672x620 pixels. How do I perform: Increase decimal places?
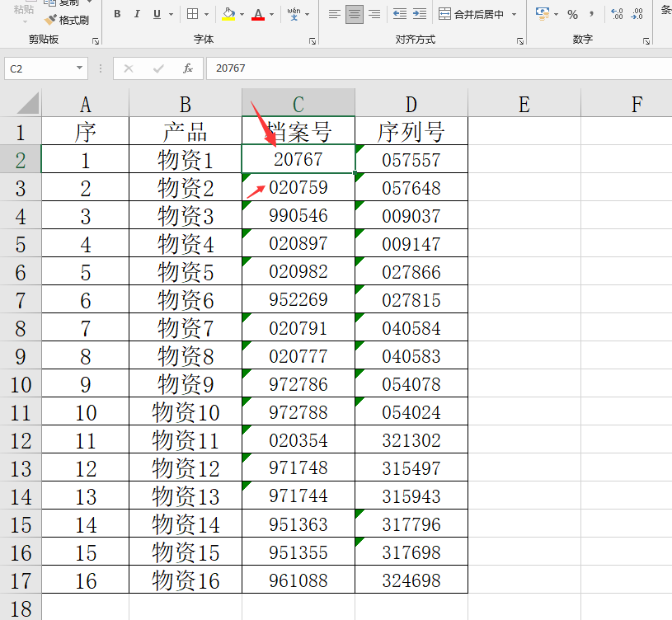click(617, 14)
